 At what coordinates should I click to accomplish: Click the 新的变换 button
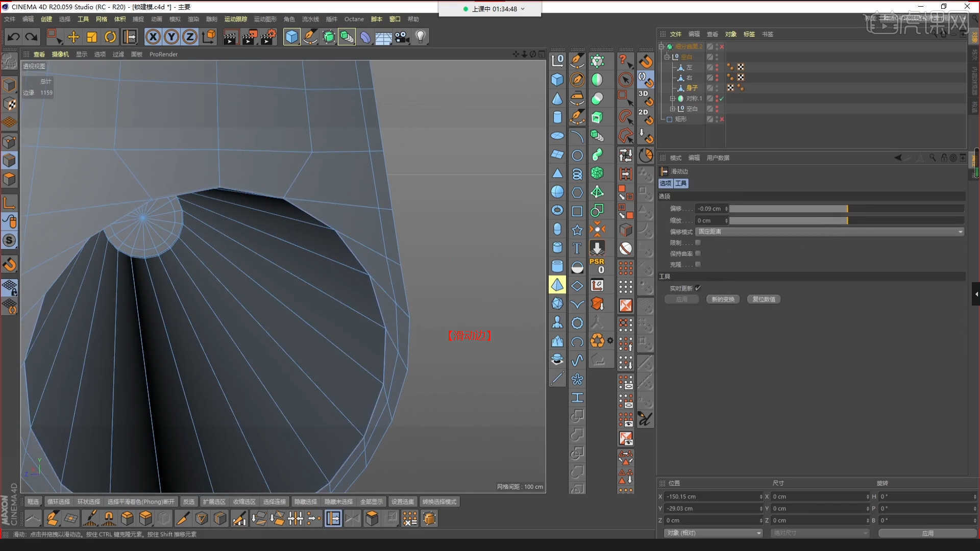[x=723, y=299]
